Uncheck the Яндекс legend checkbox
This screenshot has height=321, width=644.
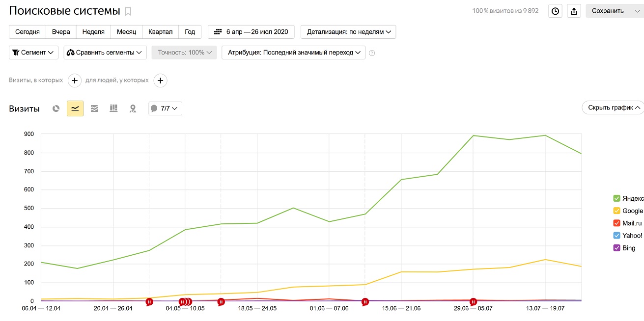(x=616, y=198)
